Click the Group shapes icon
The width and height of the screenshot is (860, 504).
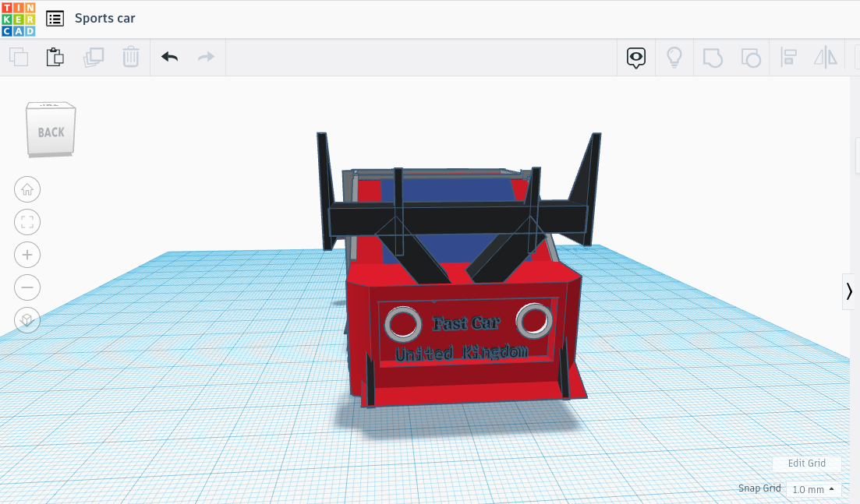pos(713,58)
